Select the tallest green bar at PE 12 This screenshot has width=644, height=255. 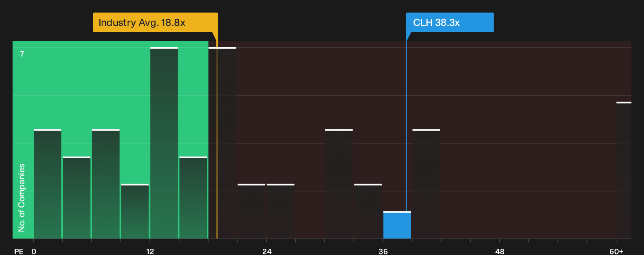click(164, 143)
